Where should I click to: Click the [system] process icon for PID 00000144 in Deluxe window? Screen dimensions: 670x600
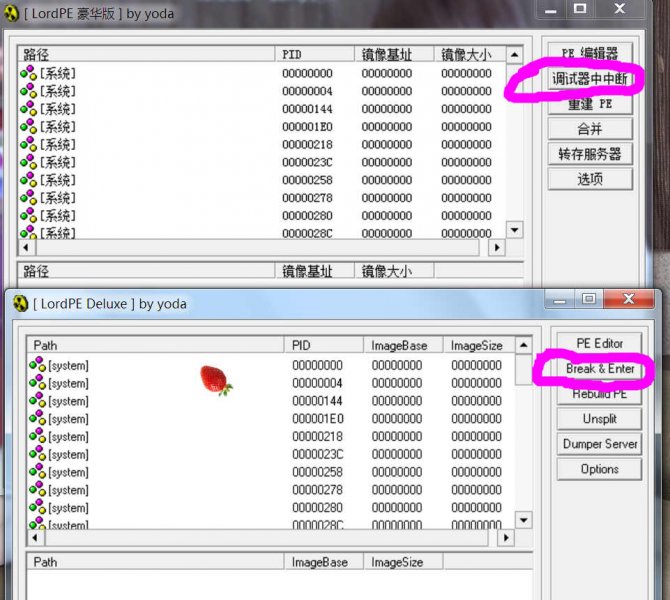pos(38,400)
